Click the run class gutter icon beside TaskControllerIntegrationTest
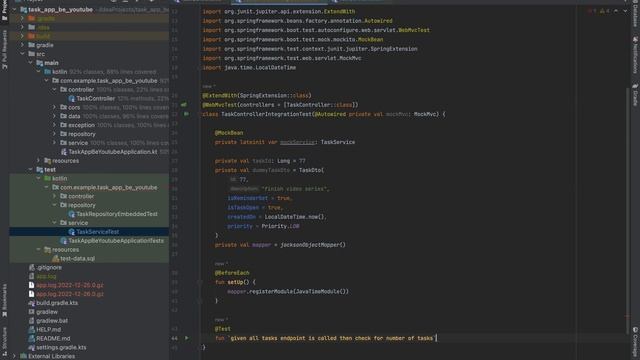 (x=186, y=114)
